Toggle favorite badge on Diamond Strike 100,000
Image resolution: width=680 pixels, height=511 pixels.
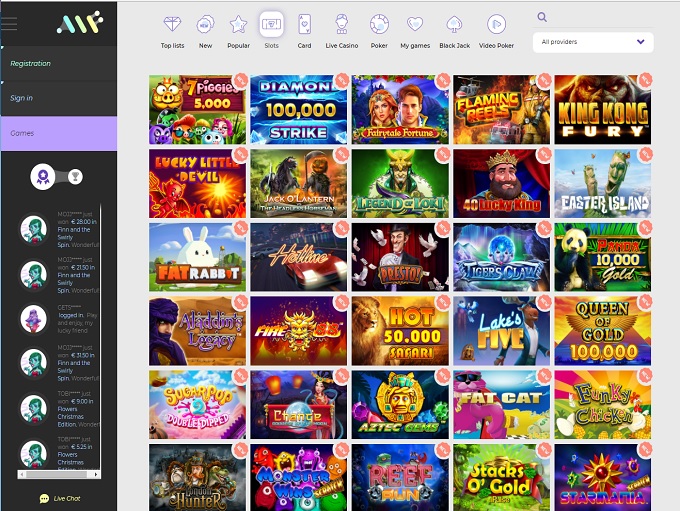342,80
